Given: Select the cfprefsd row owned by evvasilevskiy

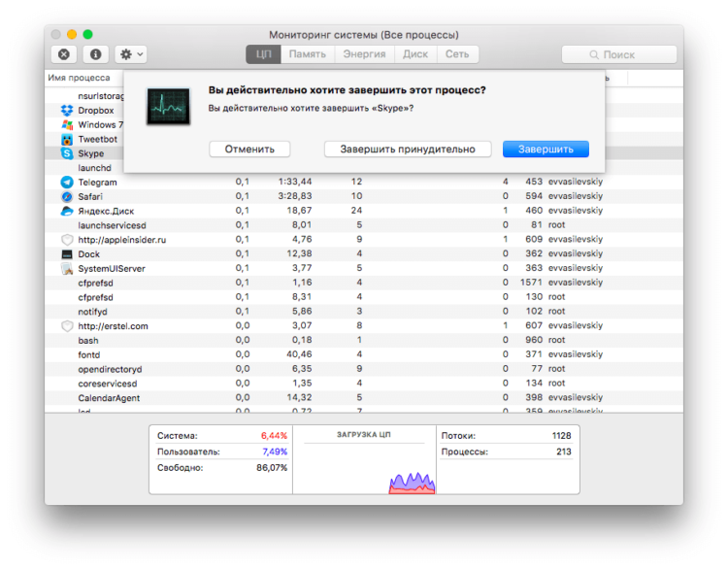Looking at the screenshot, I should click(364, 283).
